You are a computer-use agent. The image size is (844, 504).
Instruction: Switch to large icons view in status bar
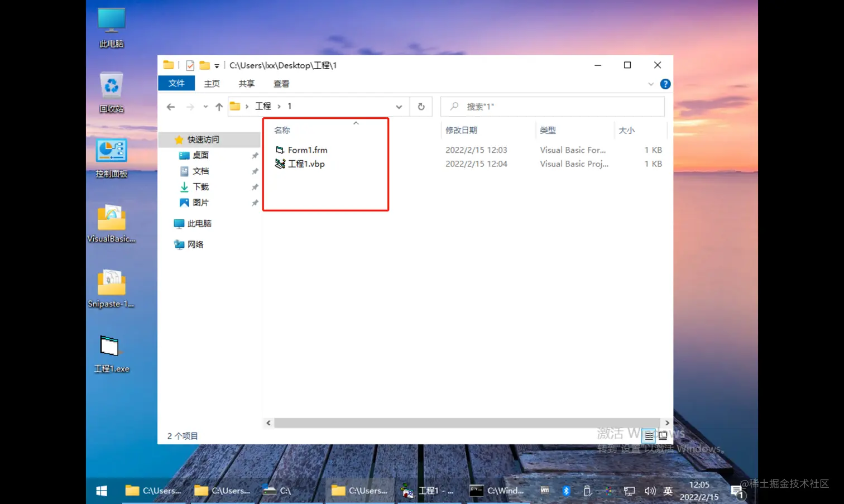tap(663, 436)
